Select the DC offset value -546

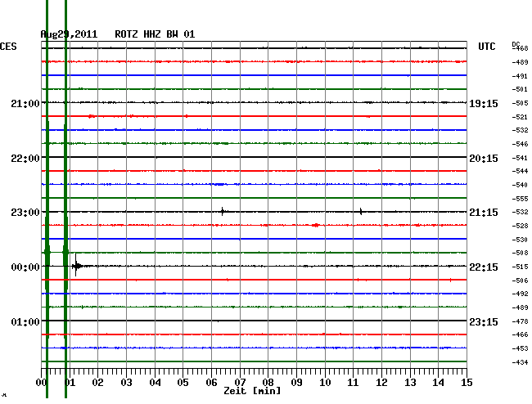click(520, 144)
